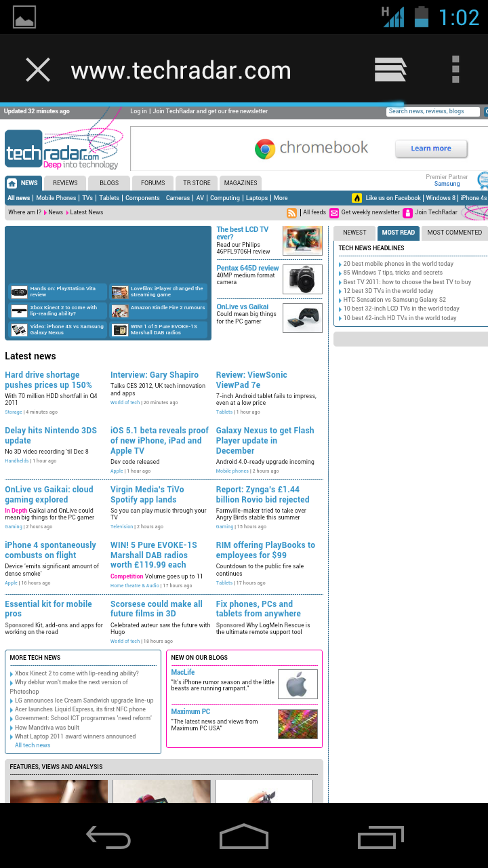This screenshot has height=868, width=488.
Task: Open Tablets category in subnav
Action: [x=109, y=198]
